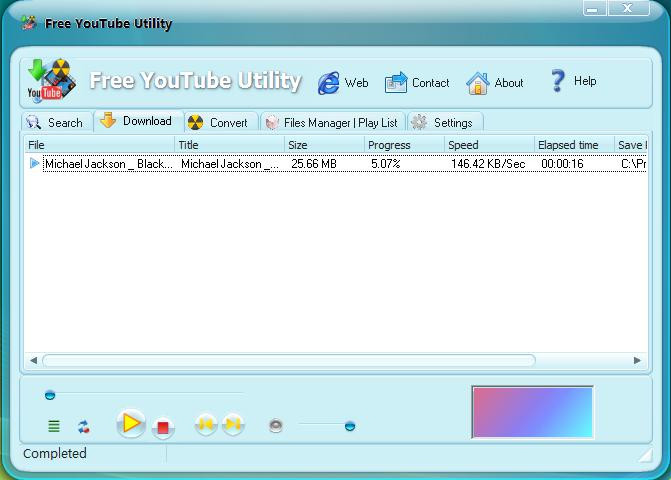Click the 146.42 KB/Sec speed value
Viewport: 671px width, 480px height.
pos(488,164)
